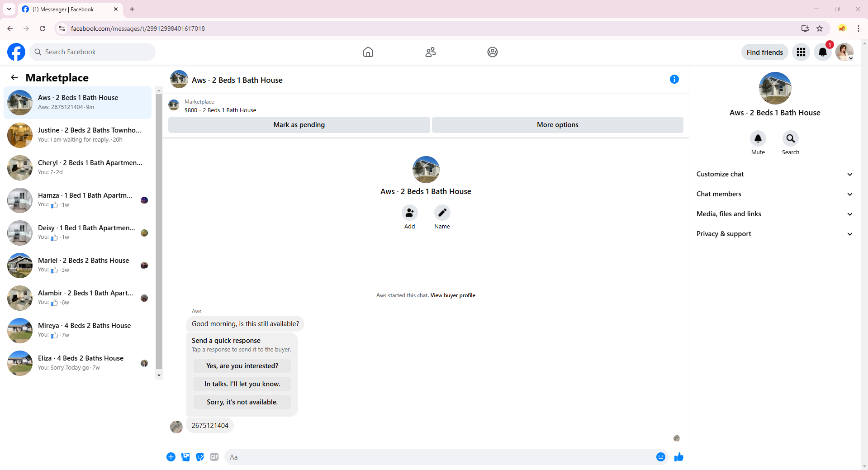The width and height of the screenshot is (868, 470).
Task: Open conversation information icon
Action: click(674, 79)
